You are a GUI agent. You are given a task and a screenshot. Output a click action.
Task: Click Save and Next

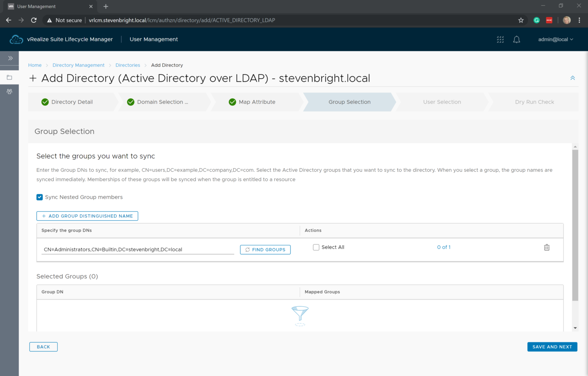[x=552, y=347]
